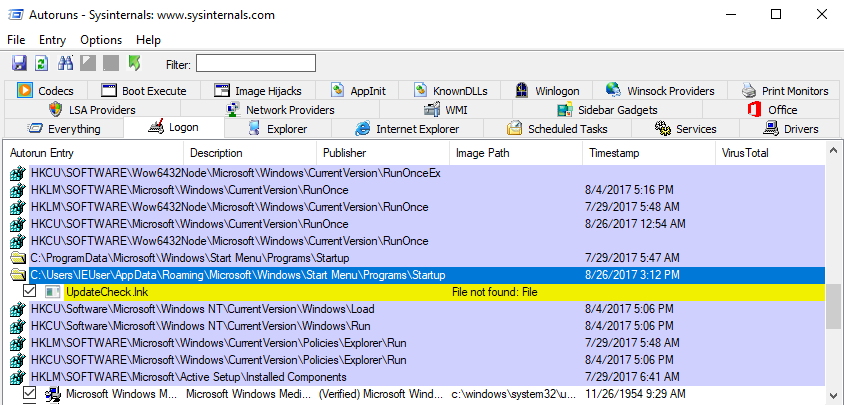
Task: Click the Find binoculars icon
Action: click(66, 64)
